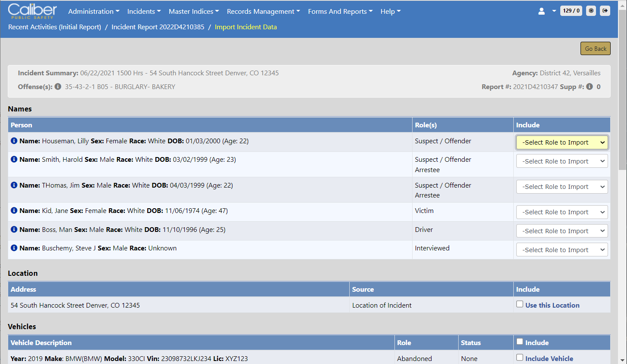Expand role dropdown for Boss, Man
The height and width of the screenshot is (364, 627).
[x=562, y=231]
